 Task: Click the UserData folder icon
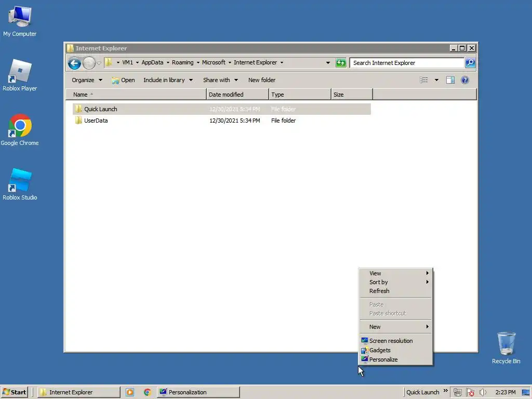point(78,121)
